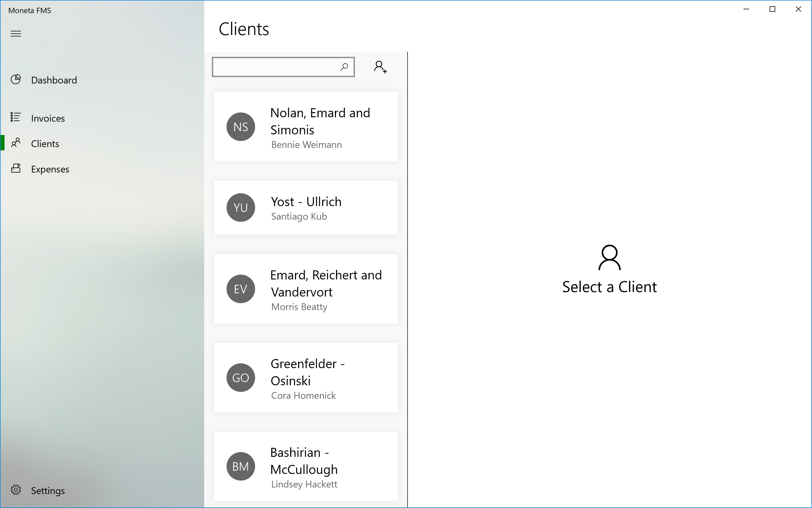Image resolution: width=812 pixels, height=508 pixels.
Task: Select client Nolan, Emard and Simonis
Action: click(320, 121)
